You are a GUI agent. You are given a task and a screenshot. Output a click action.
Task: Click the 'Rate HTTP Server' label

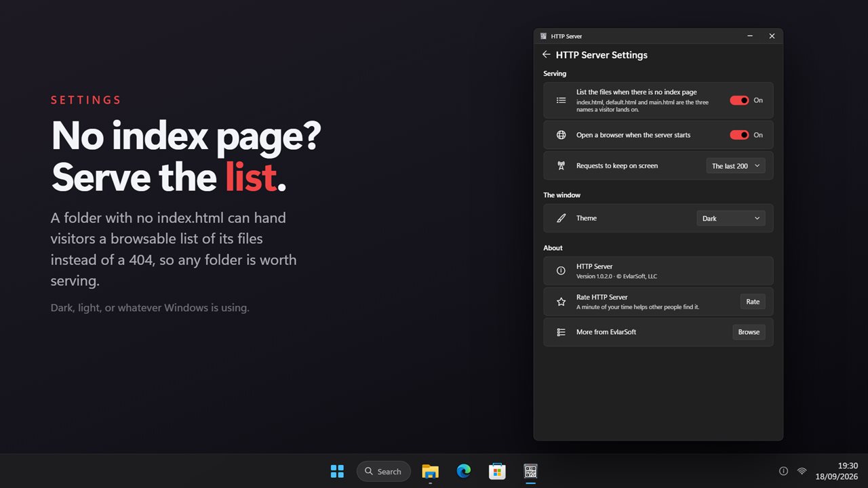pos(602,297)
